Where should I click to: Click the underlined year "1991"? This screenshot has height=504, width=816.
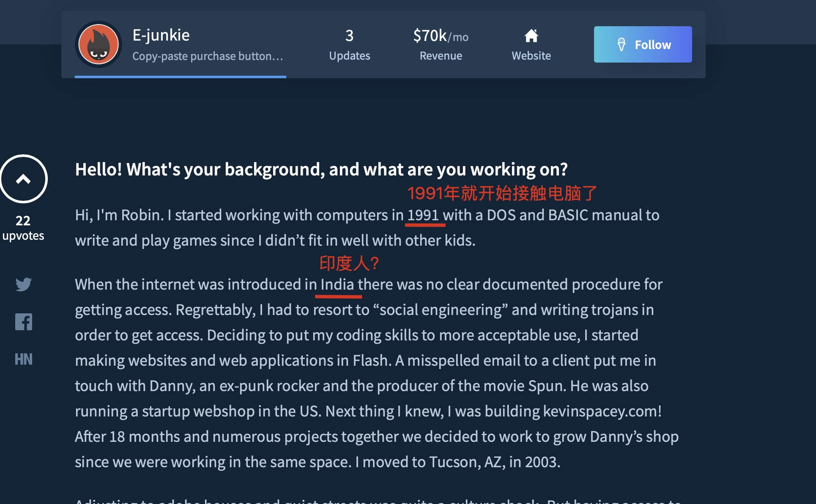[423, 215]
